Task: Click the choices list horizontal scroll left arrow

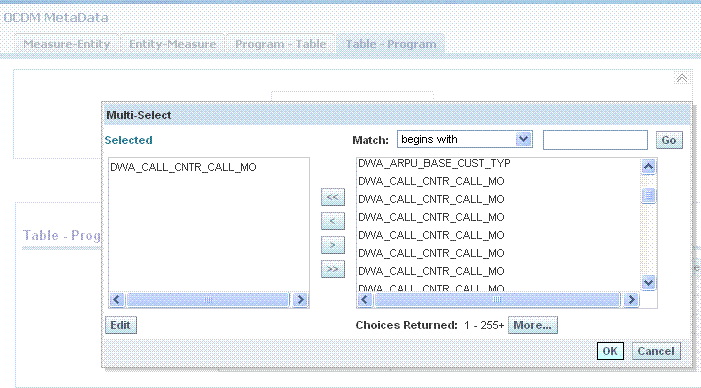Action: tap(365, 299)
